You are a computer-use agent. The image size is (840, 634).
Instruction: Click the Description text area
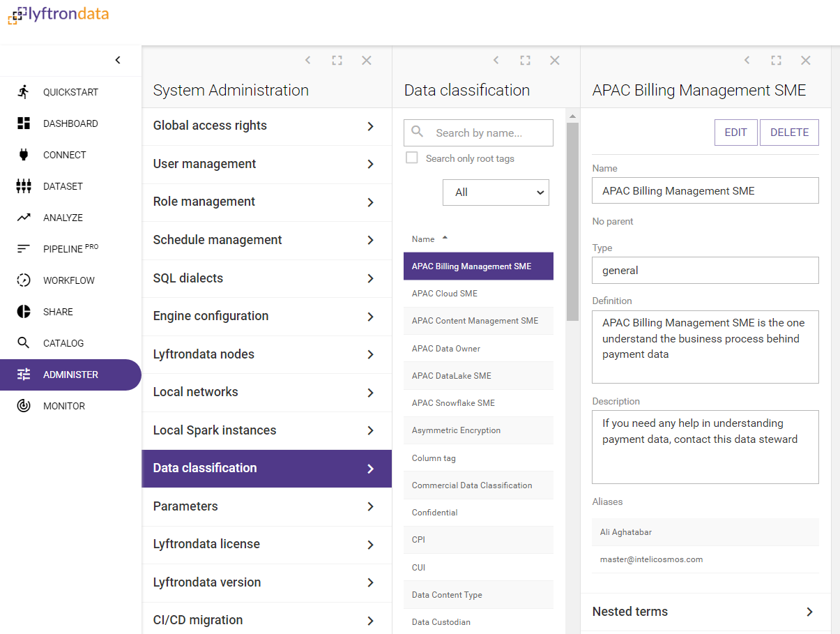coord(705,447)
